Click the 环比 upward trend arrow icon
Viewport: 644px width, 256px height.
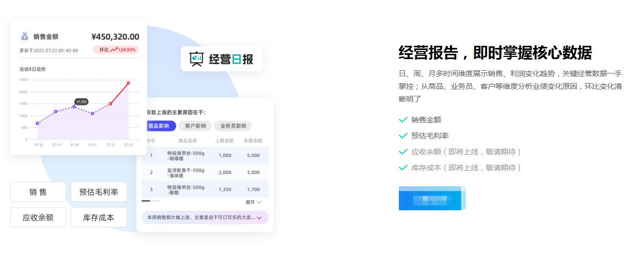[x=114, y=50]
